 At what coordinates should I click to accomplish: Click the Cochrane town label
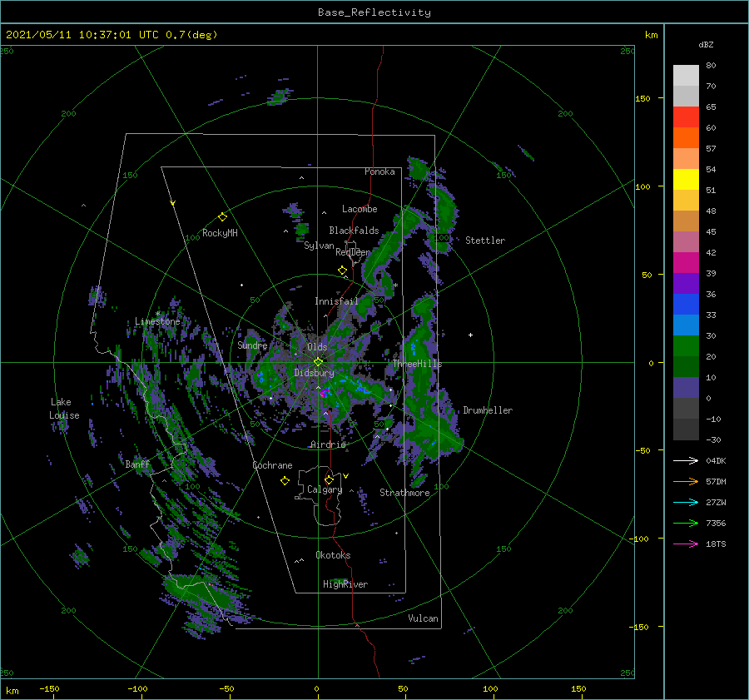click(x=272, y=465)
